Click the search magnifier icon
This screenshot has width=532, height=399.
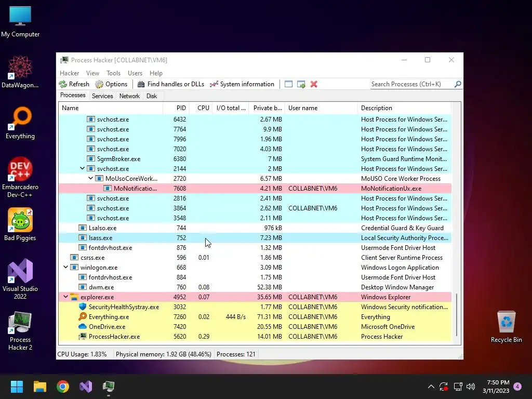[x=458, y=84]
